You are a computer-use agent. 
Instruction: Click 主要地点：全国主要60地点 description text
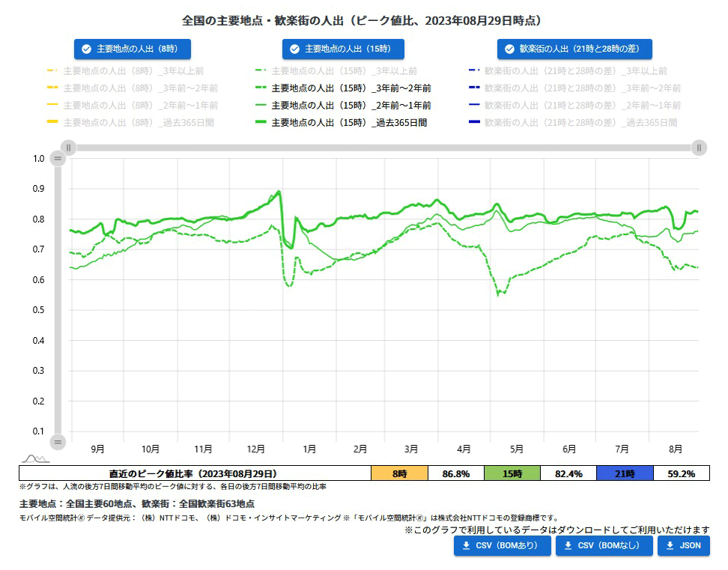coord(137,503)
